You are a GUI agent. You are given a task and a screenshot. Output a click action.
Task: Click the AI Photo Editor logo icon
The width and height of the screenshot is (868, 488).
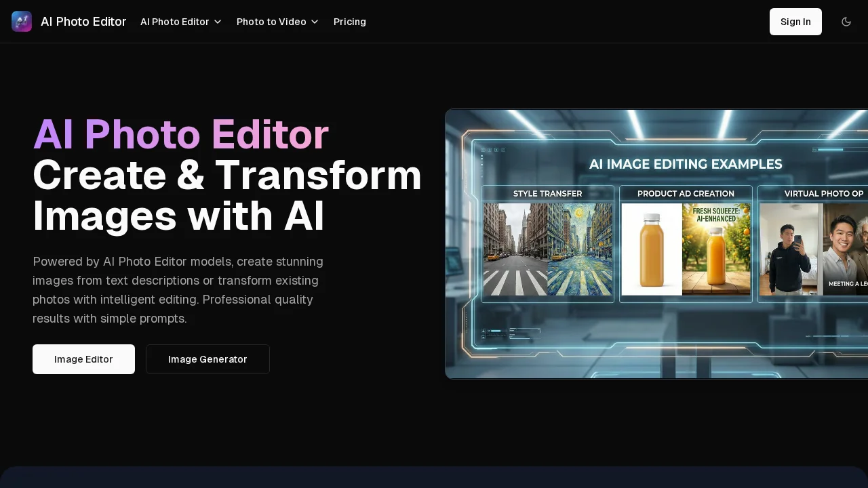tap(22, 21)
